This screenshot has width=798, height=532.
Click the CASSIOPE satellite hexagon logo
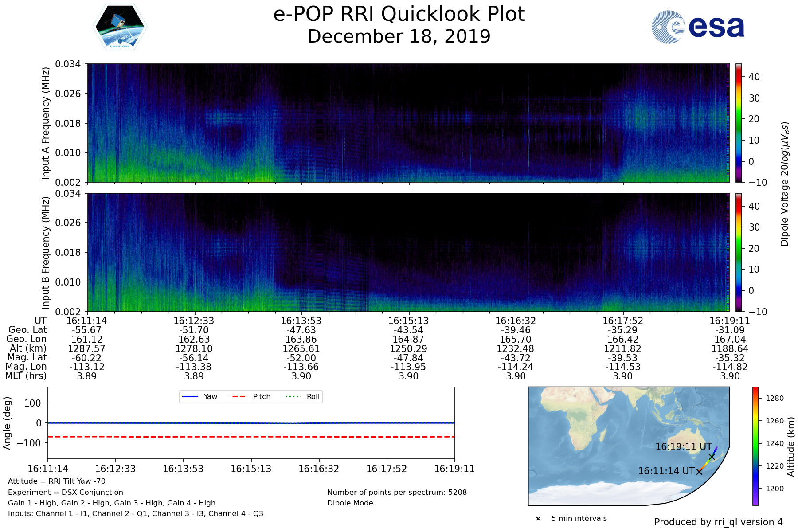(120, 27)
